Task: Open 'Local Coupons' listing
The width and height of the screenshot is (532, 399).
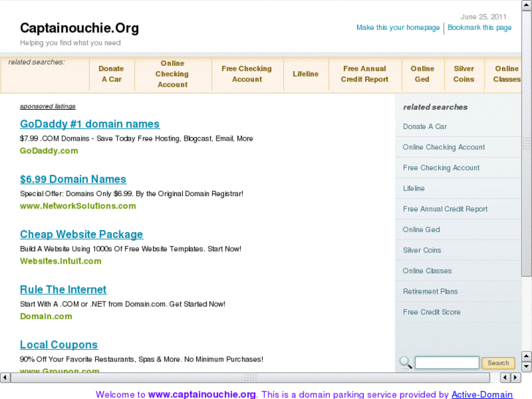Action: pos(59,345)
